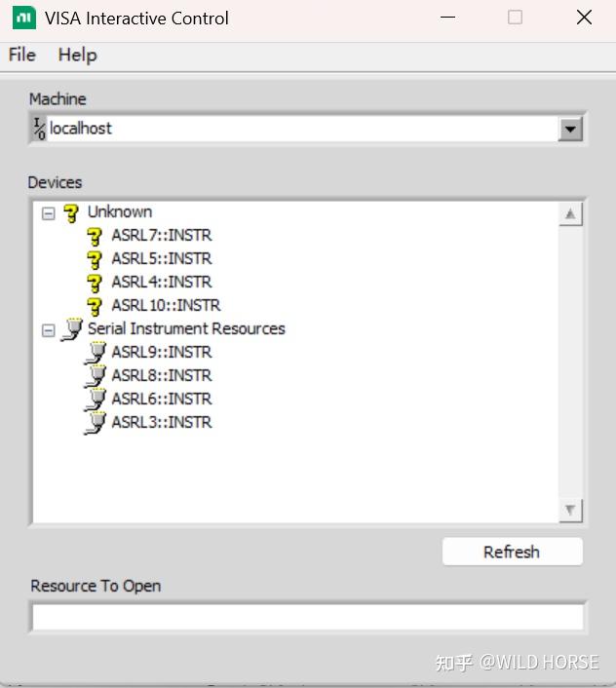Minimize the VISA Interactive Control window
616x688 pixels.
[x=447, y=18]
